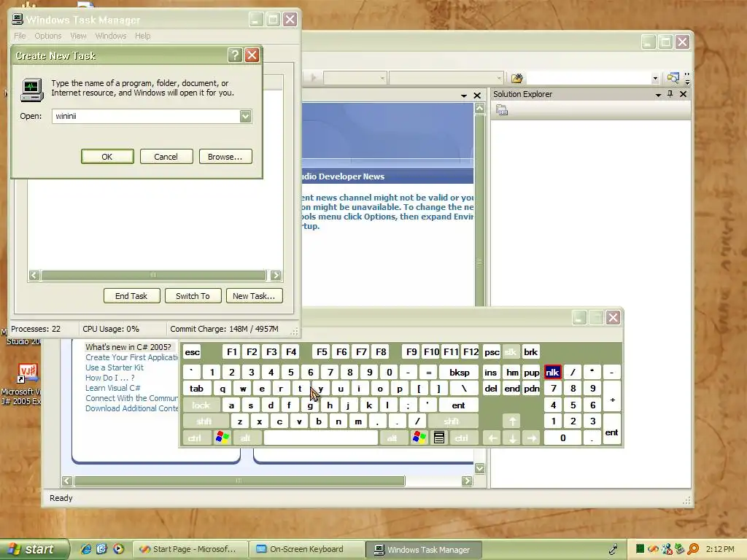Screen dimensions: 747x560
Task: Open the Solution Explorer window position dropdown
Action: [x=658, y=95]
